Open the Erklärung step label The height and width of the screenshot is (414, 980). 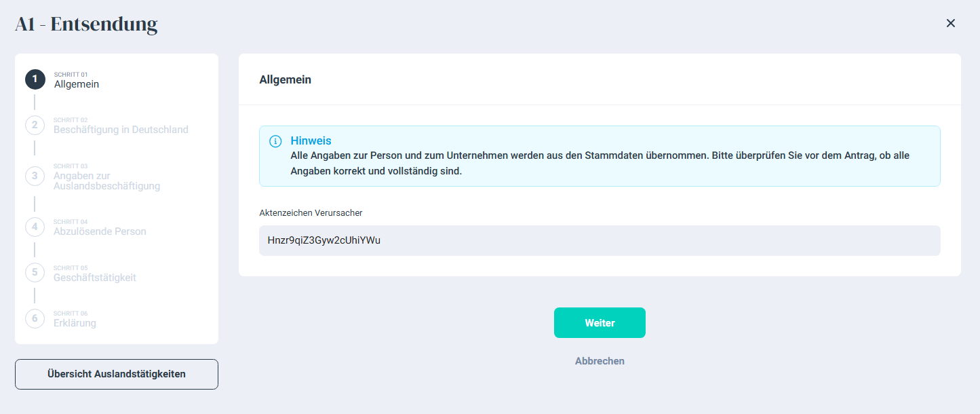[x=75, y=323]
